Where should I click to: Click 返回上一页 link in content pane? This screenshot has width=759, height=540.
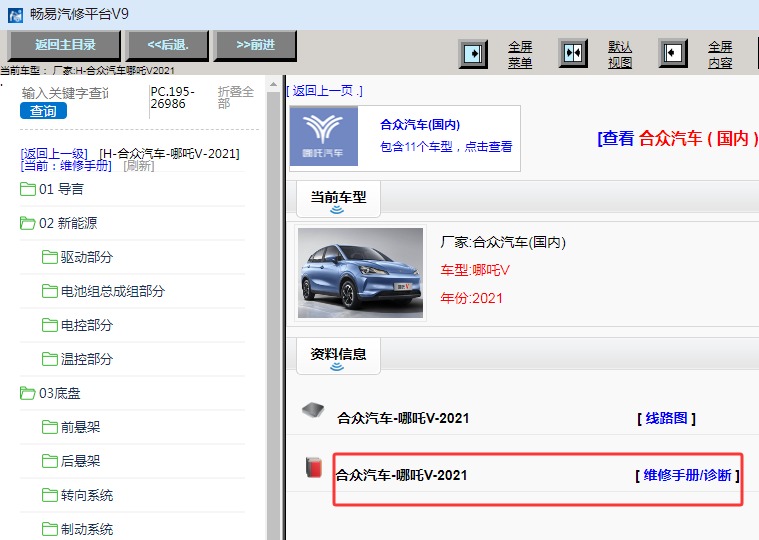[324, 90]
